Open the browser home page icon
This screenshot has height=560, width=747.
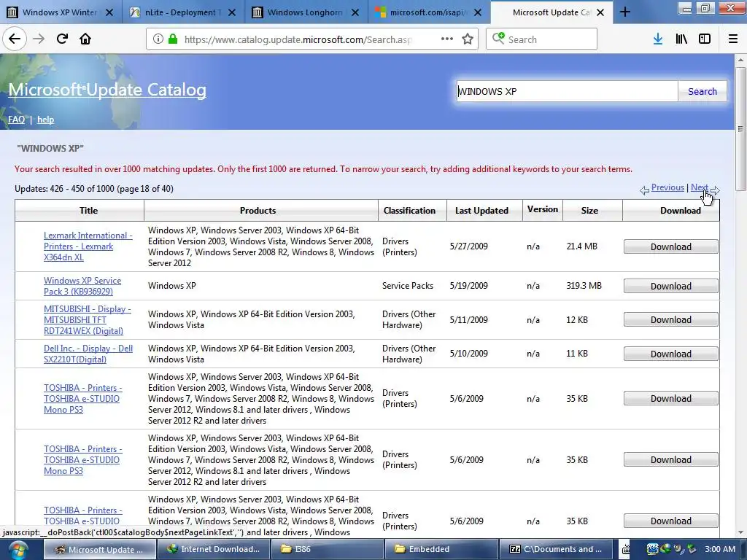click(85, 39)
